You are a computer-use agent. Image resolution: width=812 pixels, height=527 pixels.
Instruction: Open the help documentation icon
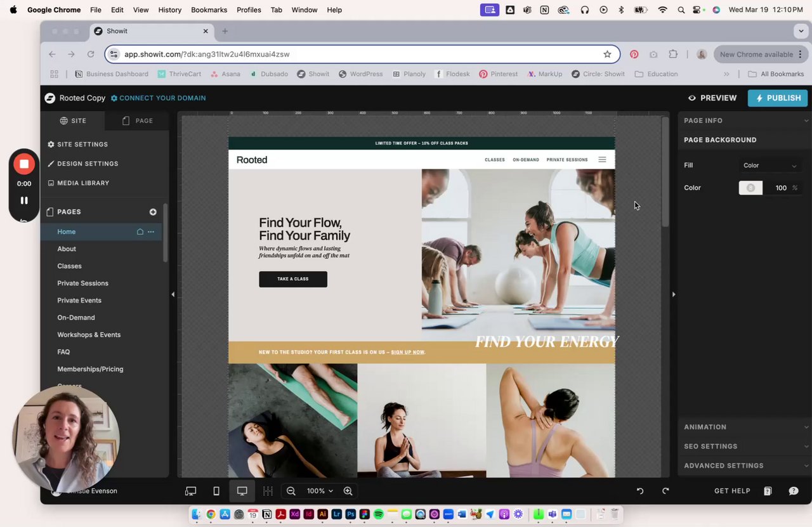coord(768,491)
